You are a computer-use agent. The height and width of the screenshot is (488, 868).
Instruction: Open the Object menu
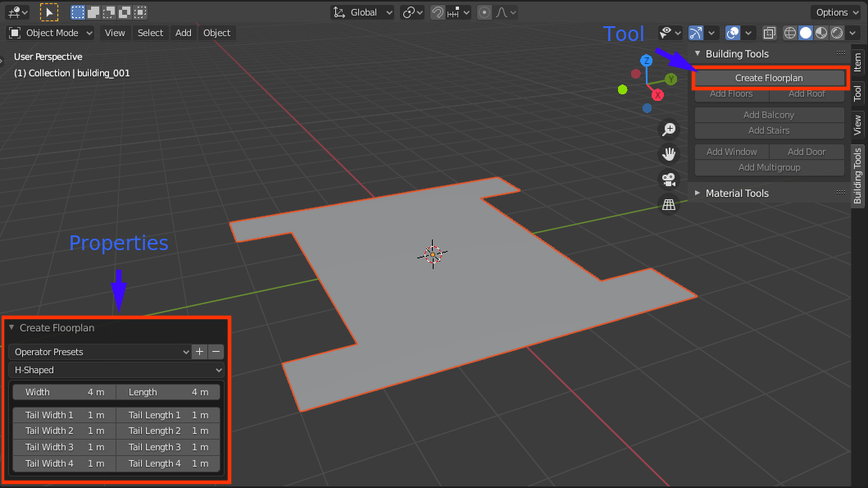click(216, 33)
